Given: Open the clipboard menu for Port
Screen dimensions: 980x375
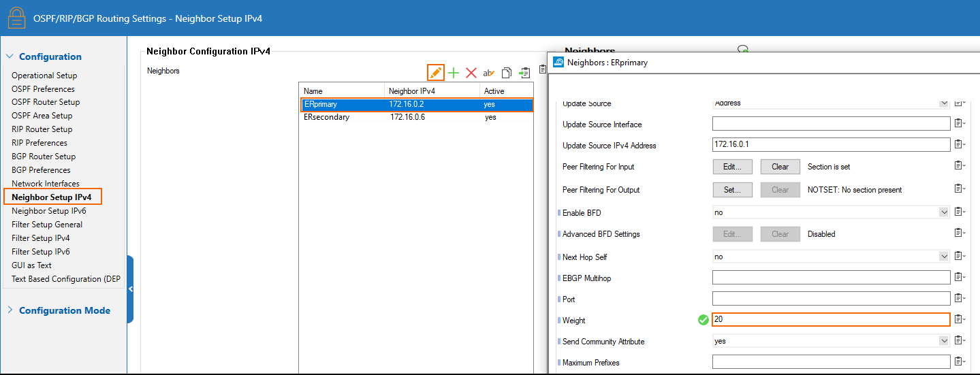Looking at the screenshot, I should click(960, 299).
